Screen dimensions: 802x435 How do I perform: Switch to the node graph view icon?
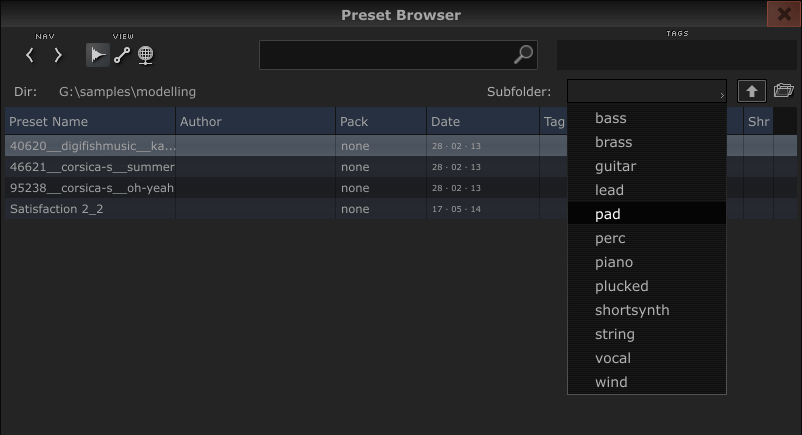pyautogui.click(x=122, y=55)
